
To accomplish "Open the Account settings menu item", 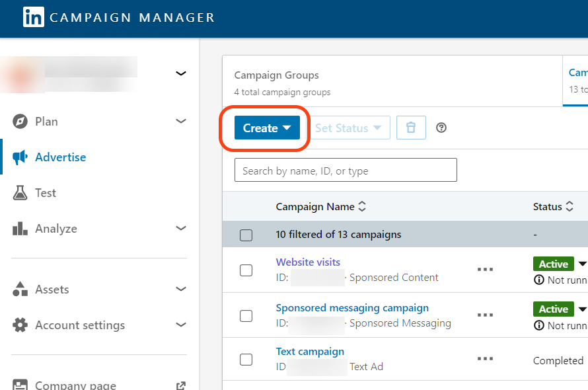I will point(80,325).
